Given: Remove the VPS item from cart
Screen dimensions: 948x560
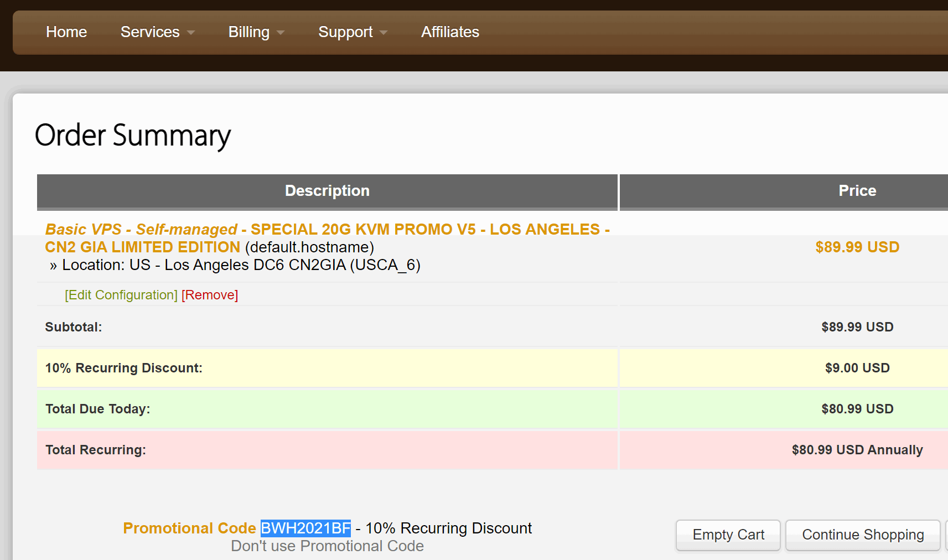Looking at the screenshot, I should pos(210,295).
